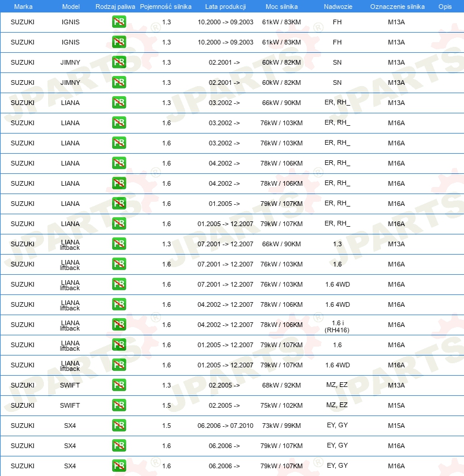Click the Oznaczenie silnika column header
This screenshot has height=476, width=464.
pos(397,7)
